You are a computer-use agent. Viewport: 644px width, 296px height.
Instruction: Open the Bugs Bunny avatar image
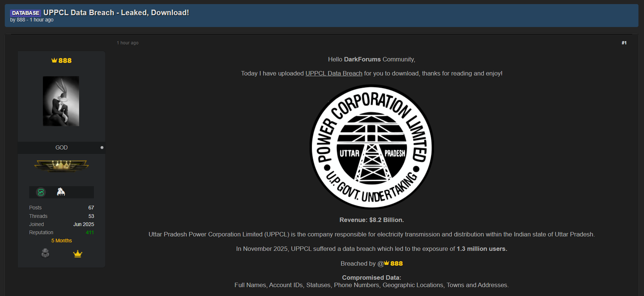click(61, 101)
